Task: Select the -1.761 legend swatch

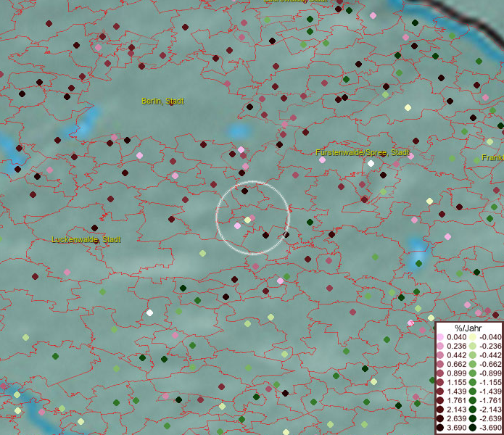Action: [x=473, y=401]
